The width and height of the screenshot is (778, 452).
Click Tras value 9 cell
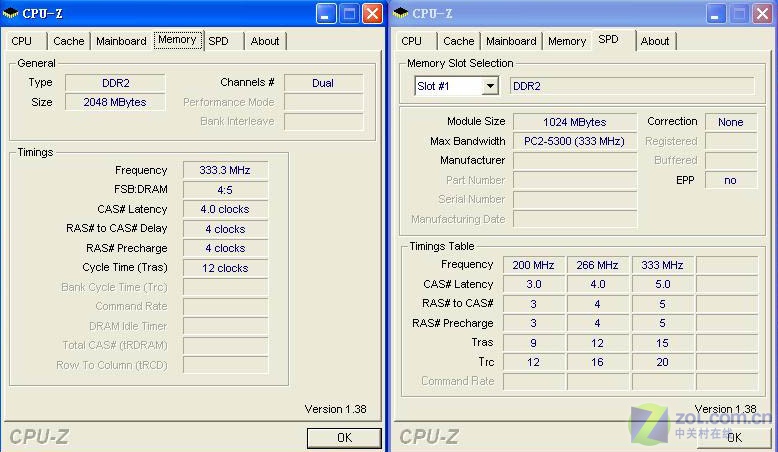pos(533,343)
